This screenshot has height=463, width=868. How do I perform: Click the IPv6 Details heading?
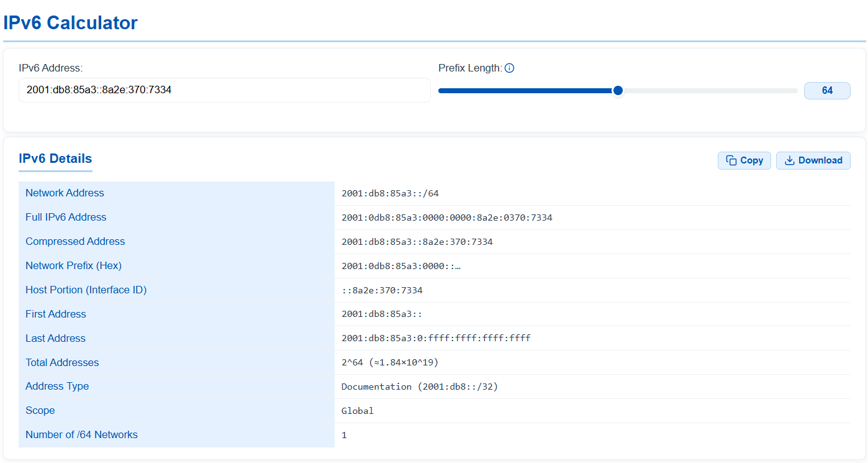(x=55, y=158)
